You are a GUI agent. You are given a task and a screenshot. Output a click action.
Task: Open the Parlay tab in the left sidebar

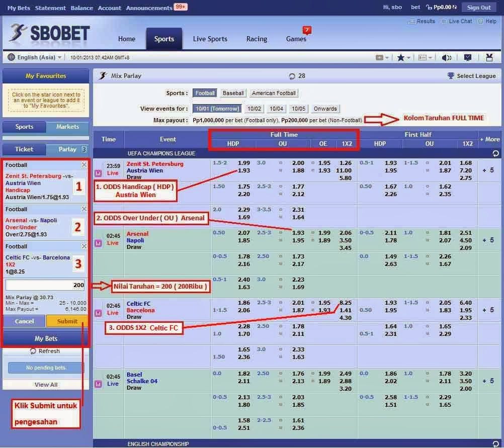click(66, 149)
